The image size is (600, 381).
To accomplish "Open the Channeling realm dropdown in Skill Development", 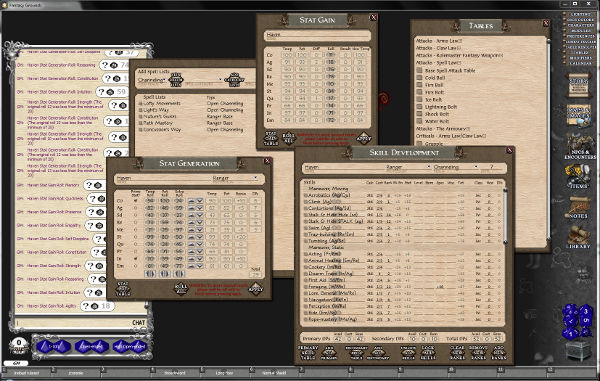I will [476, 167].
